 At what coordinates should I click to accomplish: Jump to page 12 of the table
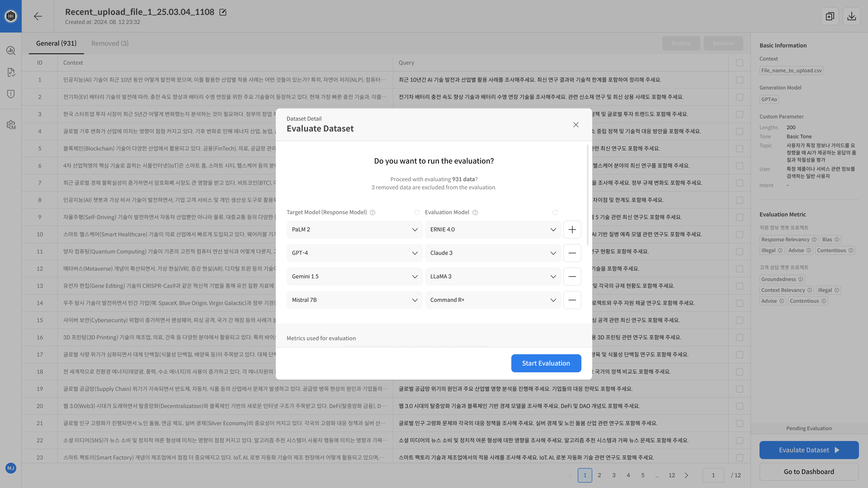pyautogui.click(x=672, y=475)
